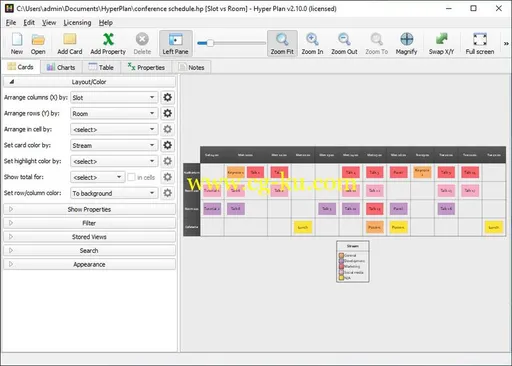Collapse the Layout/Color section
Screen dimensions: 512x366
tap(89, 82)
